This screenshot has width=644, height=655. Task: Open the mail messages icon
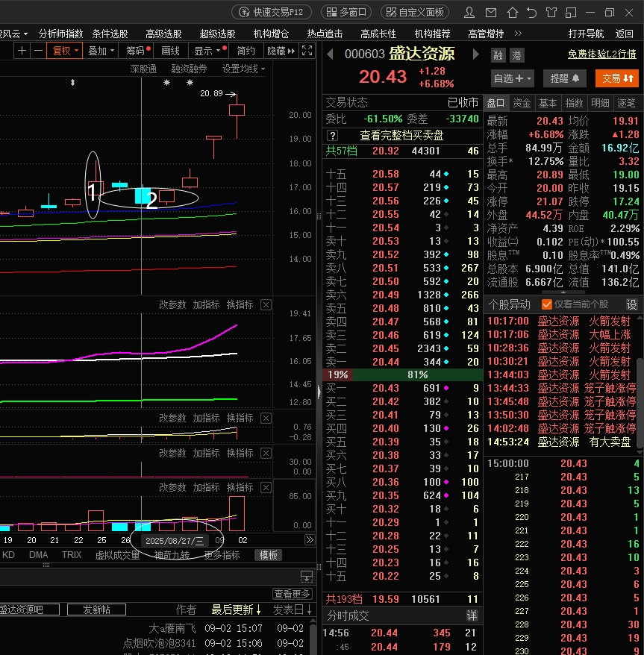[491, 13]
